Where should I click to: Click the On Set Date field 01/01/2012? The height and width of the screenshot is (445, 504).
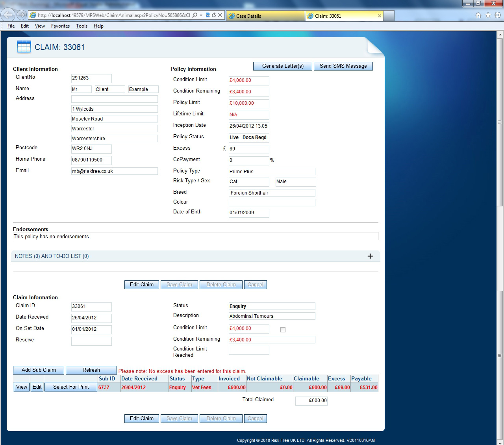coord(91,330)
